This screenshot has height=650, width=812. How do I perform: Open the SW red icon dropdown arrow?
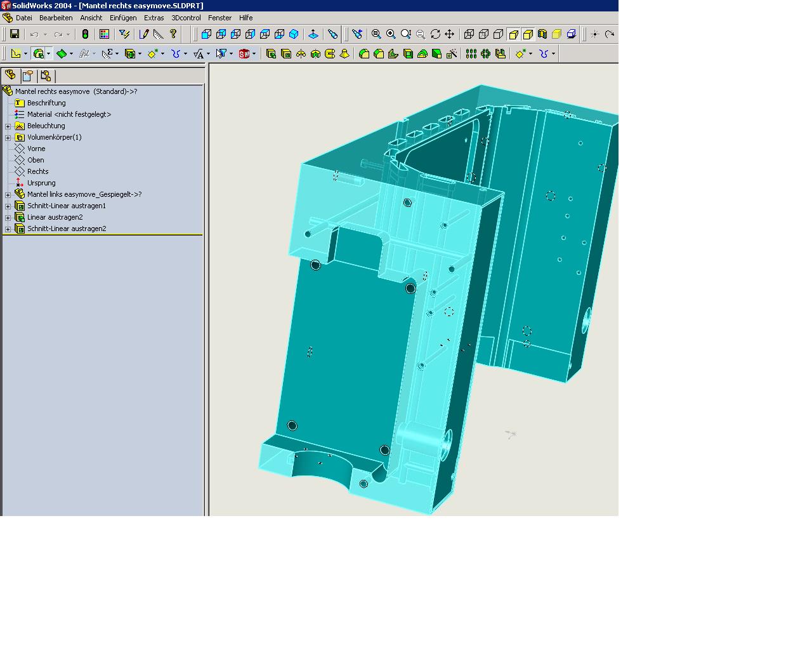click(254, 54)
